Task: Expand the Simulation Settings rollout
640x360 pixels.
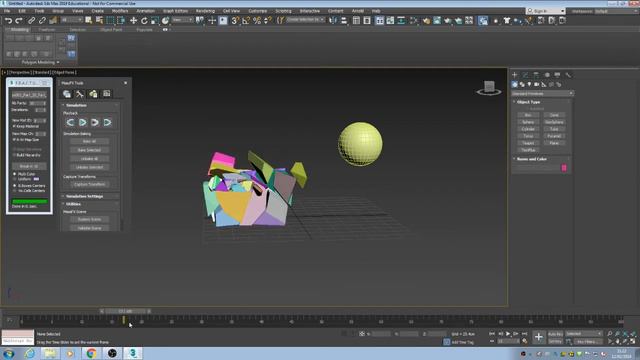Action: 84,196
